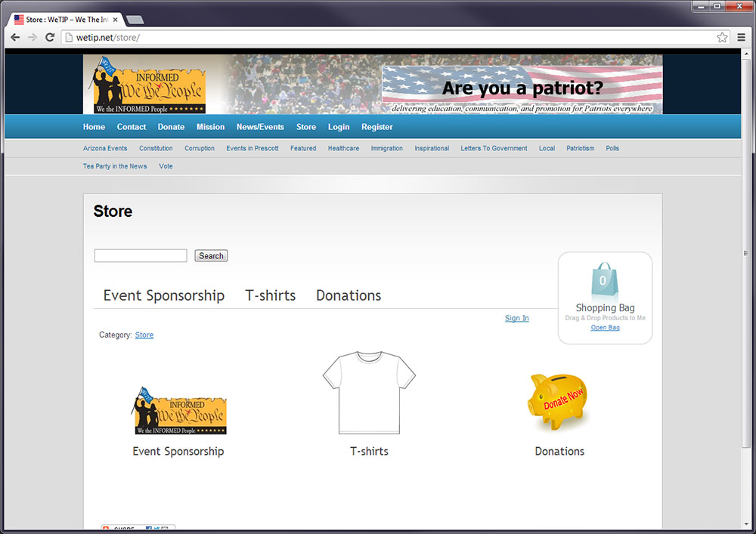Click the vertical scrollbar thumb
Viewport: 756px width, 534px height.
point(746,253)
